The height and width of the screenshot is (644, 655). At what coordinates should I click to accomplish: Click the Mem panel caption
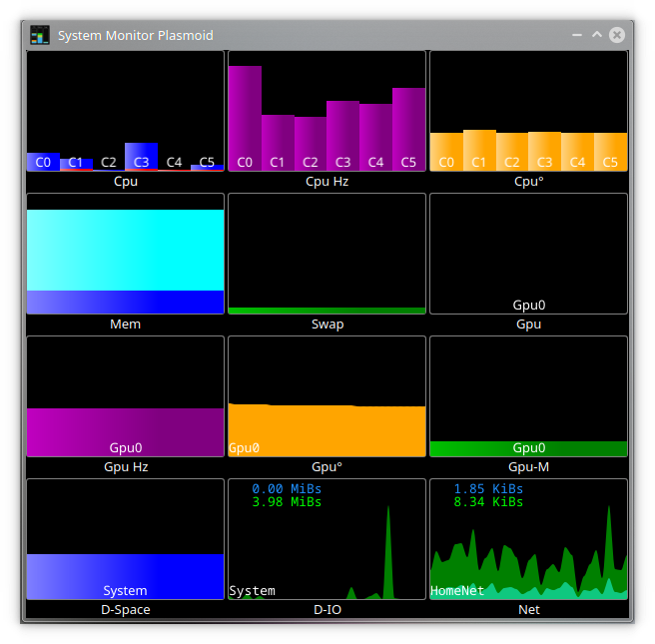[x=126, y=324]
